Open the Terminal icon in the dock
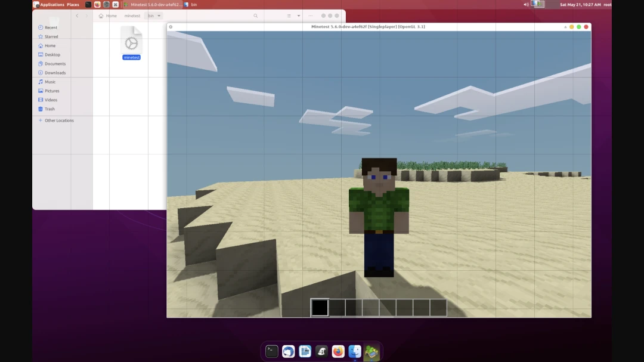 (272, 351)
